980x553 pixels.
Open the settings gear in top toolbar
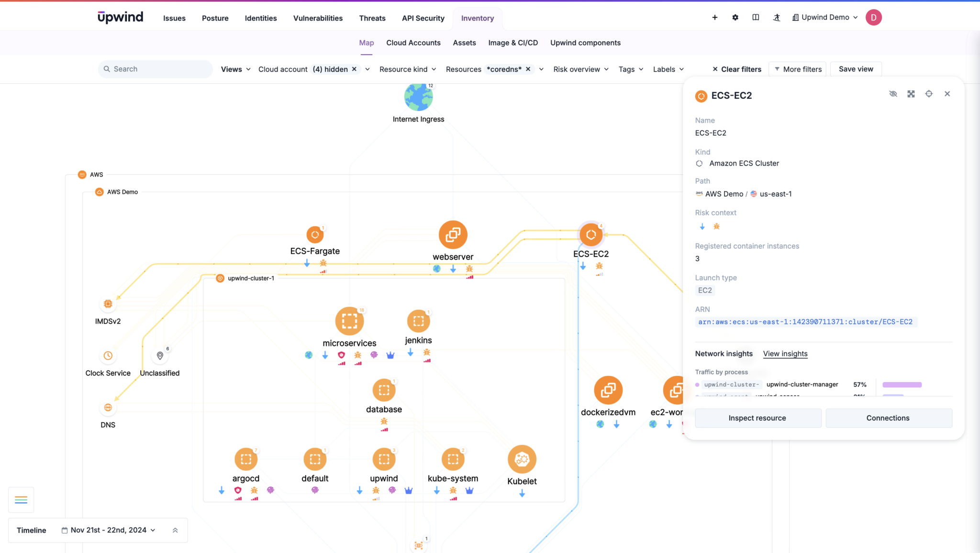point(735,17)
